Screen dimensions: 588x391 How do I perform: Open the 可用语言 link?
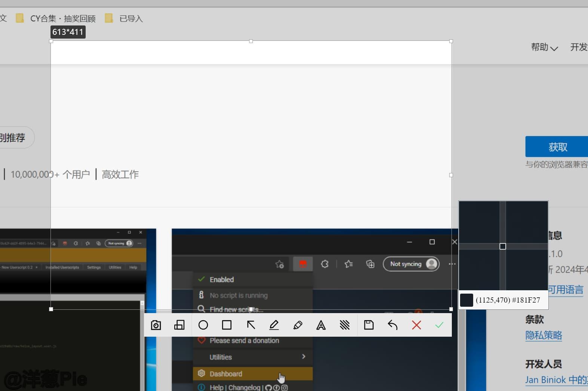pyautogui.click(x=565, y=290)
